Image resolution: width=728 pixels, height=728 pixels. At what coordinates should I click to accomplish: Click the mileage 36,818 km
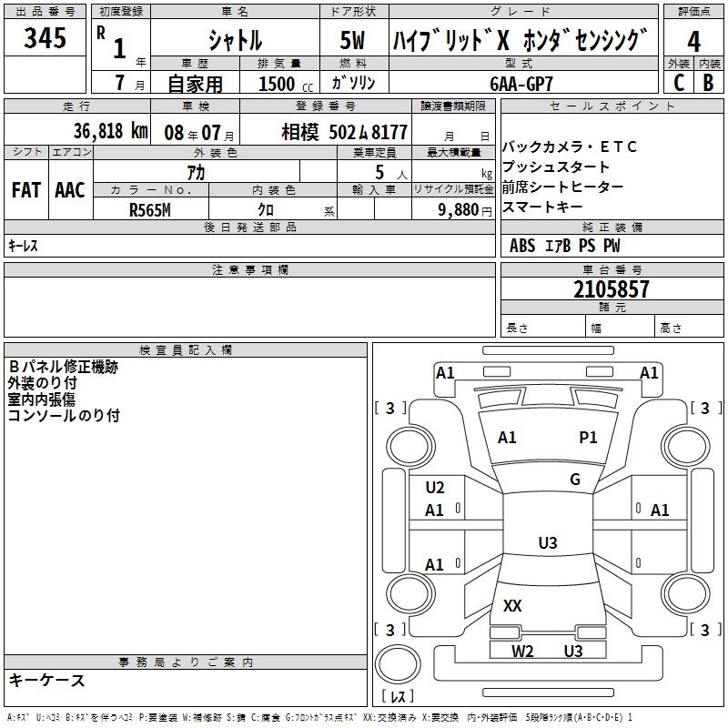pos(111,131)
